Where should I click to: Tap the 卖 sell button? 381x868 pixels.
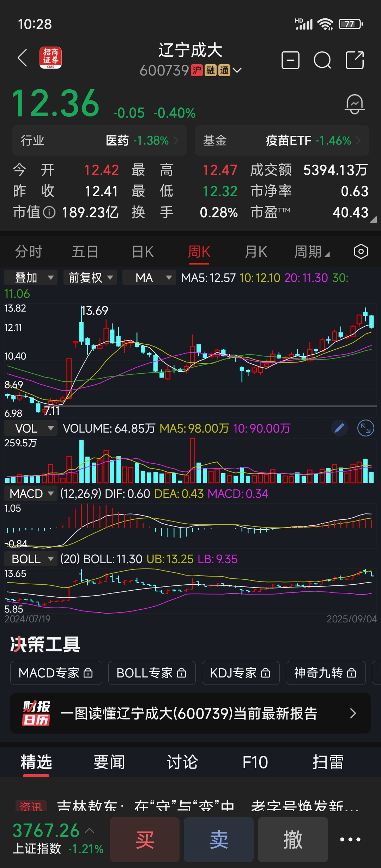(x=219, y=839)
